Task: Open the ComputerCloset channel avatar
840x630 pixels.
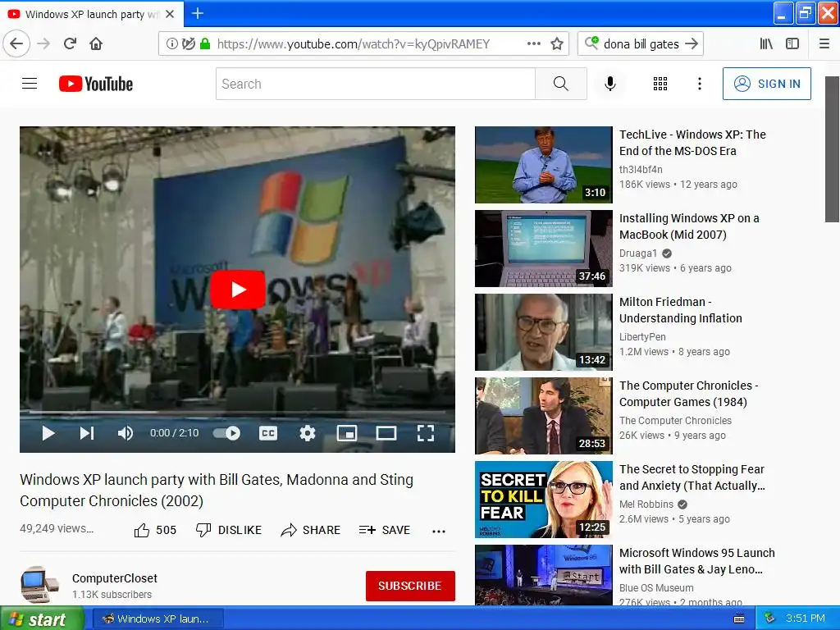Action: (39, 586)
